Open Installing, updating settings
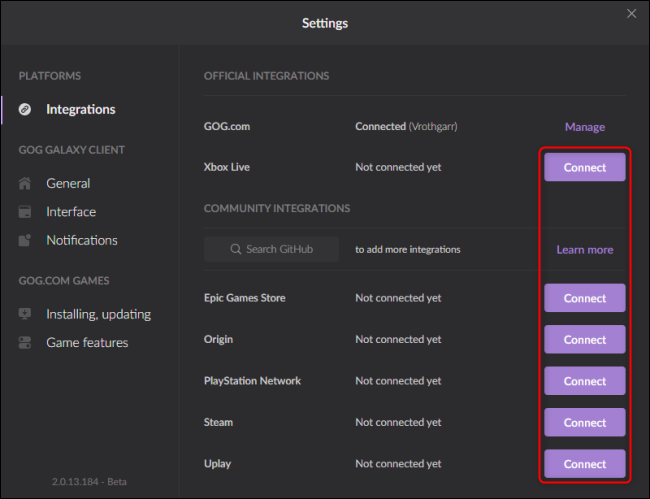Image resolution: width=650 pixels, height=499 pixels. tap(98, 314)
